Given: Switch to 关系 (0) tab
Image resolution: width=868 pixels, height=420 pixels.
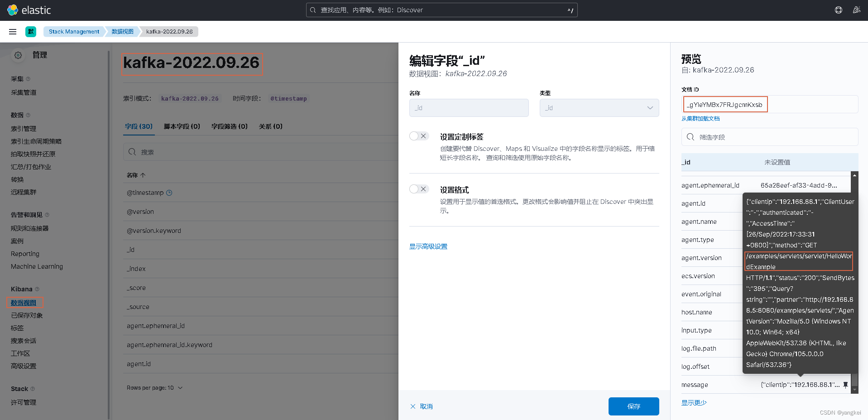Looking at the screenshot, I should pyautogui.click(x=271, y=126).
